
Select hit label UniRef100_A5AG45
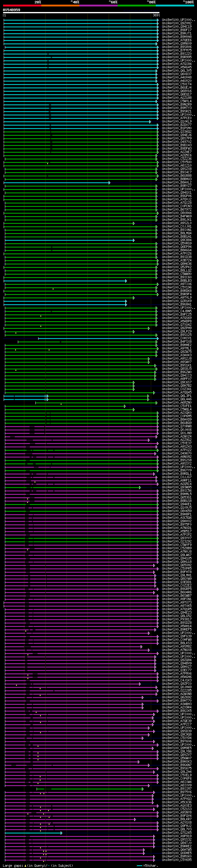[177, 67]
